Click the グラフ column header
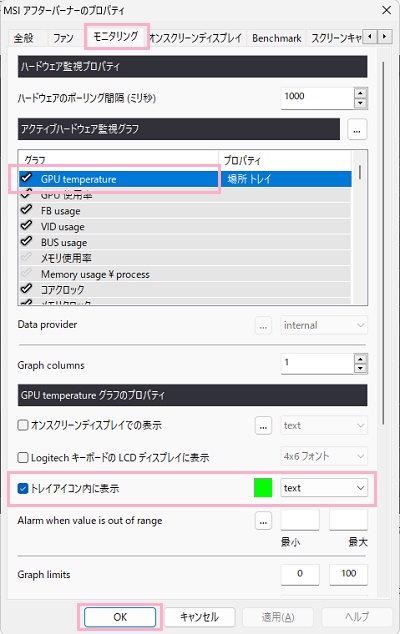The height and width of the screenshot is (634, 400). point(119,160)
